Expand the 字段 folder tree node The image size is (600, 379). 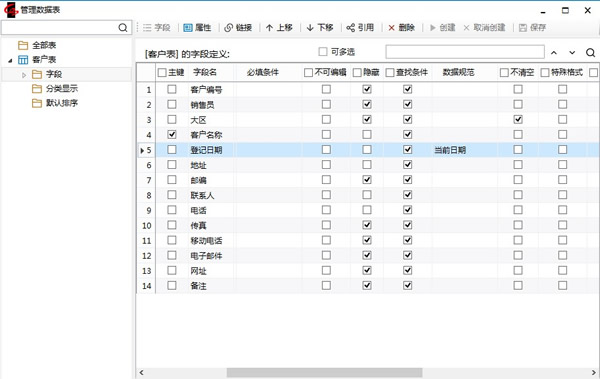(24, 75)
